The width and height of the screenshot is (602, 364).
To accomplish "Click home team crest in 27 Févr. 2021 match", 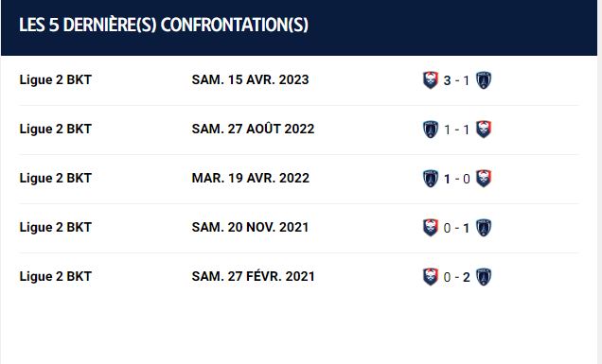I will [431, 277].
